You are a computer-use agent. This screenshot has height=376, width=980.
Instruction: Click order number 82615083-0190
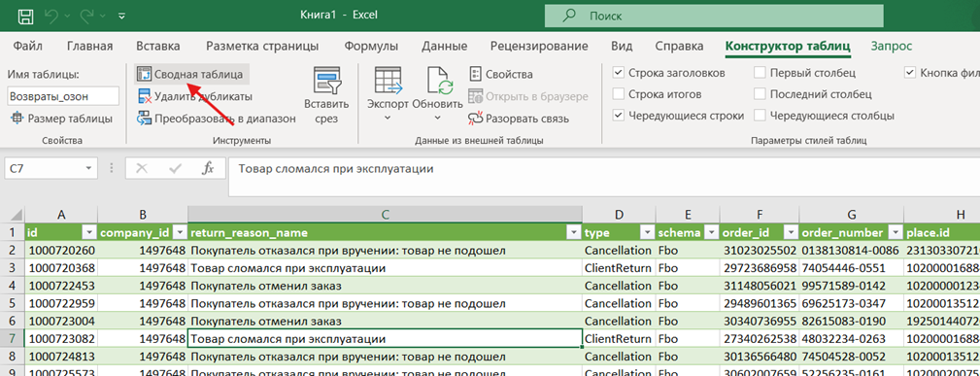click(x=851, y=322)
